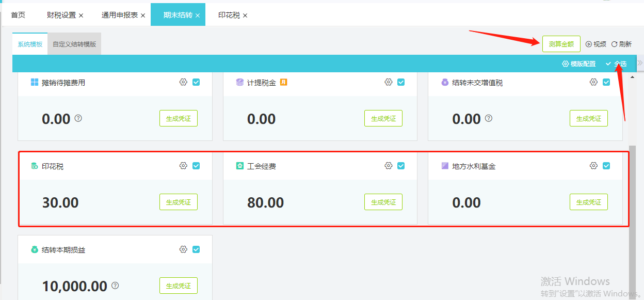
Task: Open the 财税设置 tab
Action: [x=61, y=15]
